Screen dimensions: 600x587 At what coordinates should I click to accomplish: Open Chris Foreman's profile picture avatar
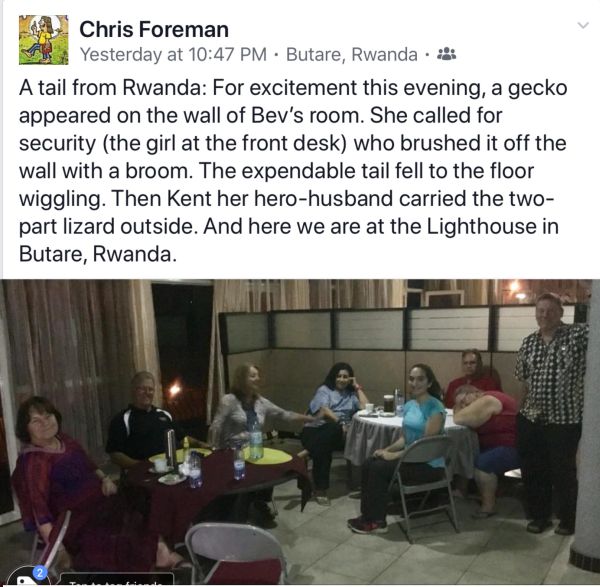tap(43, 40)
